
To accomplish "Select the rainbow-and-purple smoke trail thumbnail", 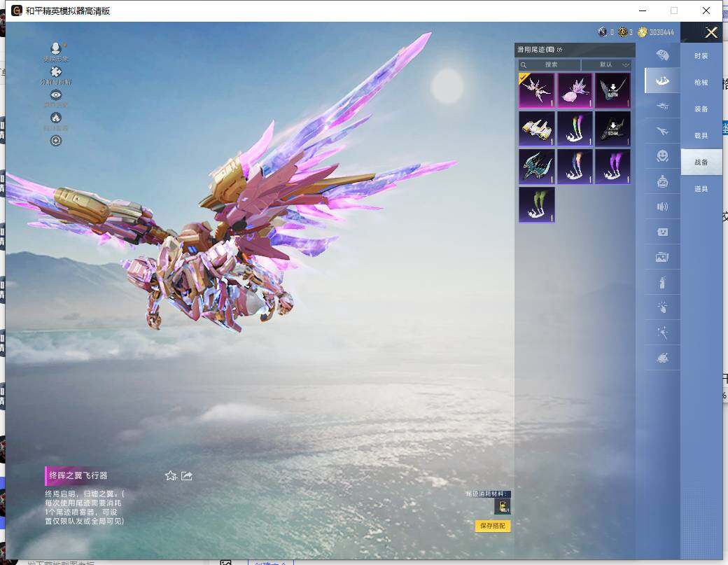I will click(x=575, y=129).
